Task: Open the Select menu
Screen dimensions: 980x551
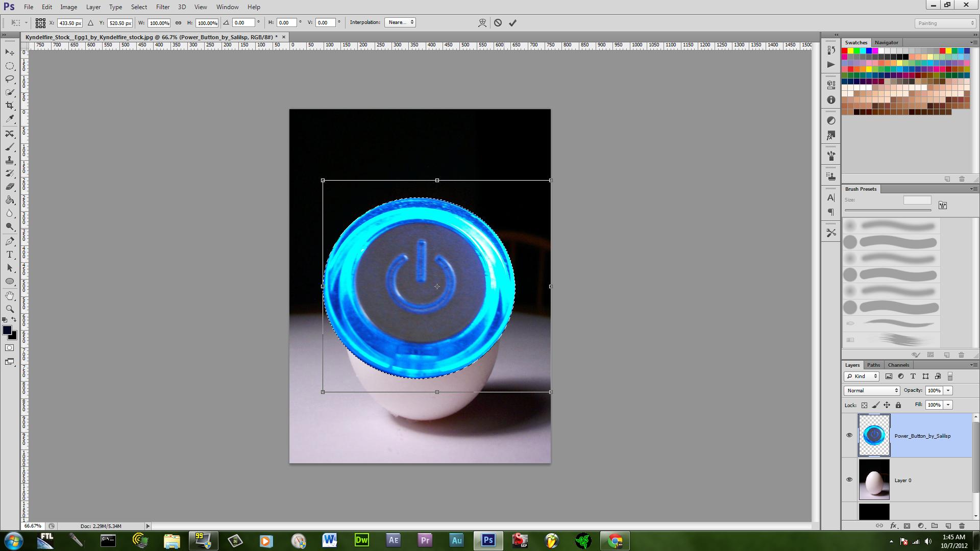Action: click(139, 7)
